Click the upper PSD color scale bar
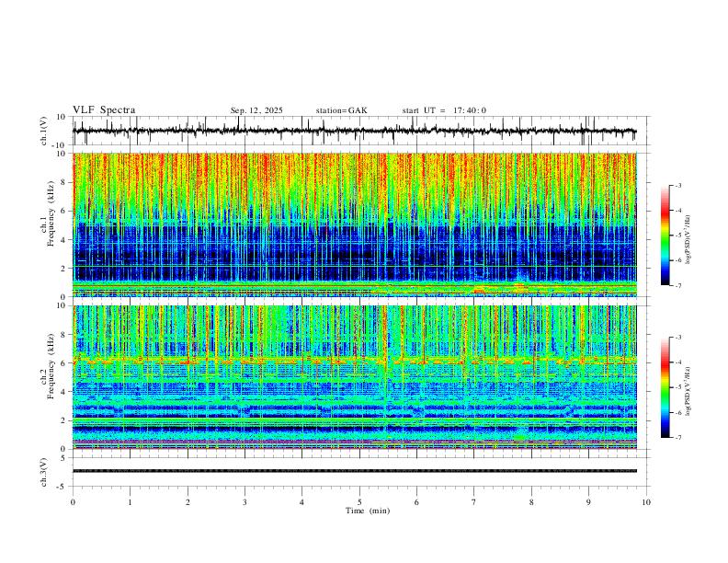The height and width of the screenshot is (563, 728). tap(665, 236)
